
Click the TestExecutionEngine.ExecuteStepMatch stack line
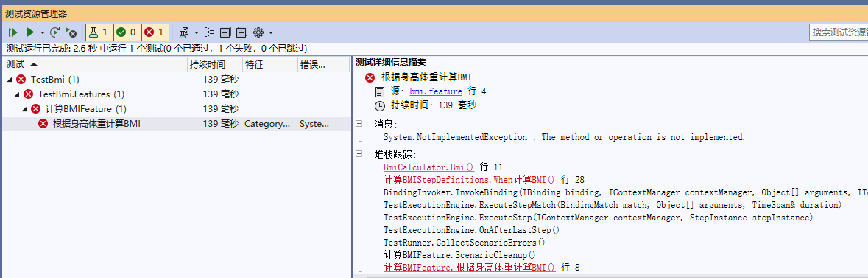(x=613, y=205)
